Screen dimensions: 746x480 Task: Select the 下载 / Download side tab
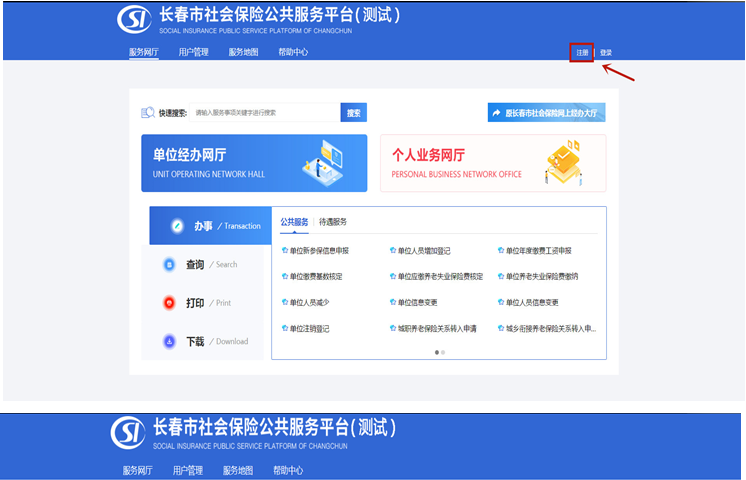coord(203,342)
